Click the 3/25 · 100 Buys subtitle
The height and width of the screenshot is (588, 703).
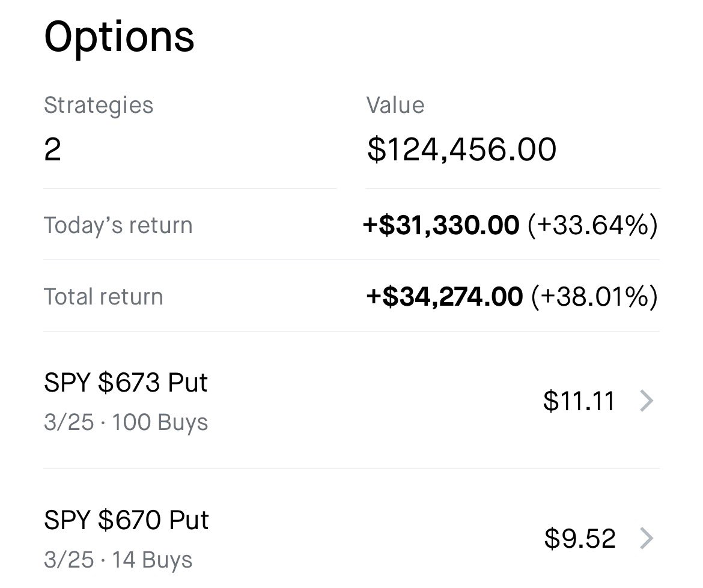point(126,422)
